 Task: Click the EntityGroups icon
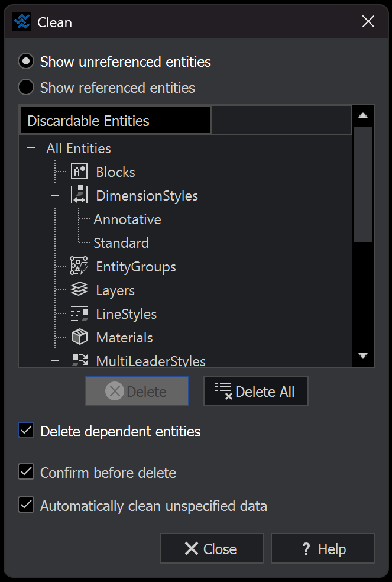click(79, 266)
